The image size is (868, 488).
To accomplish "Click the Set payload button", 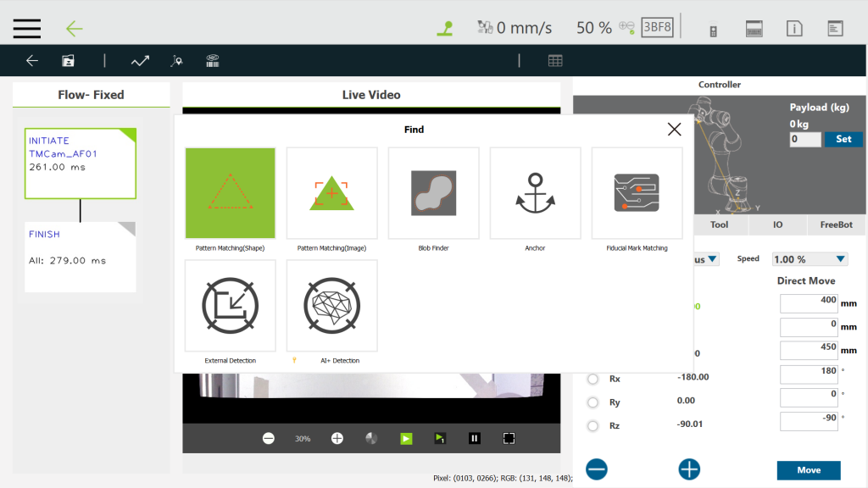I will point(843,139).
